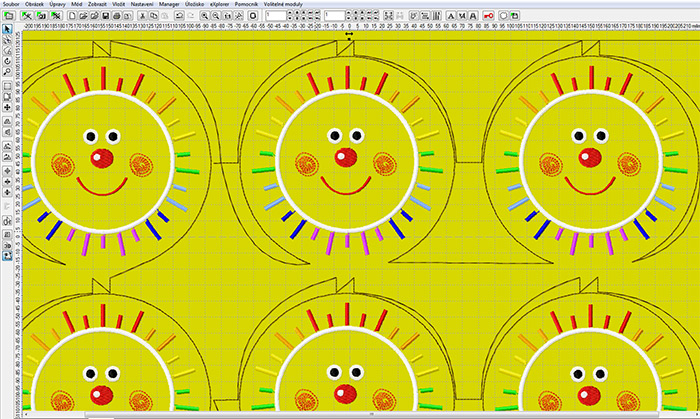Click the bottom highlighted left toolbar icon
The image size is (700, 419).
coord(7,256)
